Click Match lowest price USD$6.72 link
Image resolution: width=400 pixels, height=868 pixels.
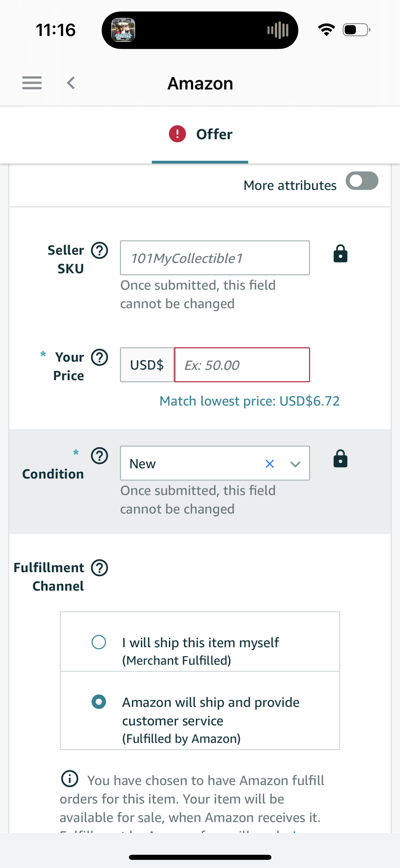click(x=250, y=401)
